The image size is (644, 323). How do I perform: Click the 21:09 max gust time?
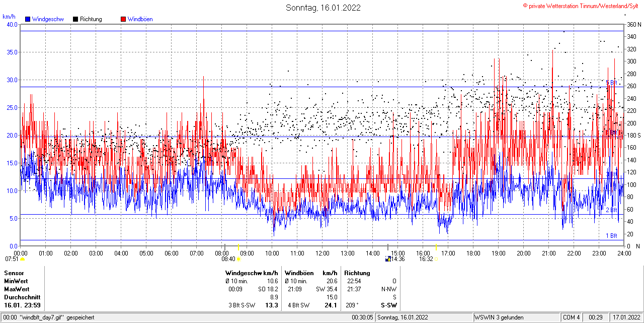[x=295, y=289]
